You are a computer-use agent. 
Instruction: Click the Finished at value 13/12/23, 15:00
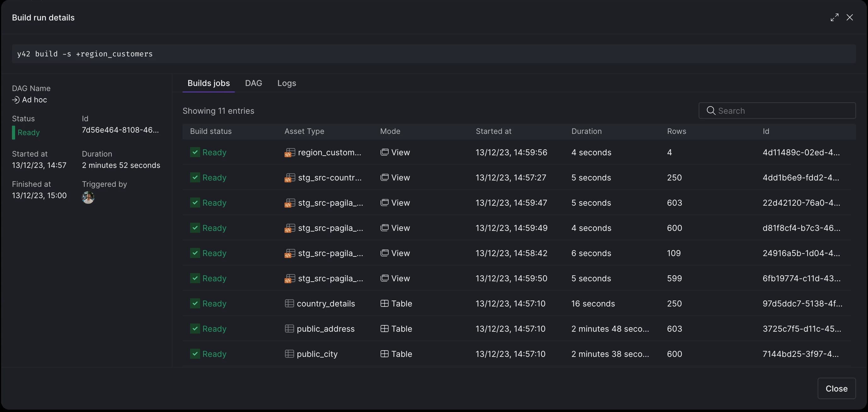[x=39, y=196]
